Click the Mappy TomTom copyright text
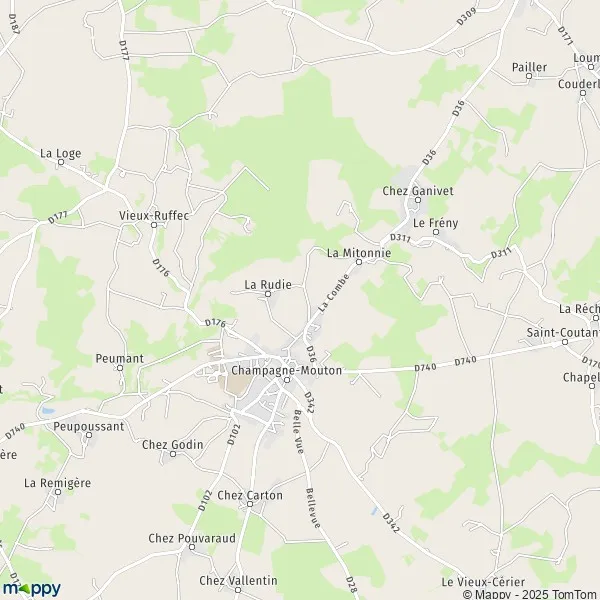Viewport: 600px width, 600px height. pos(531,594)
